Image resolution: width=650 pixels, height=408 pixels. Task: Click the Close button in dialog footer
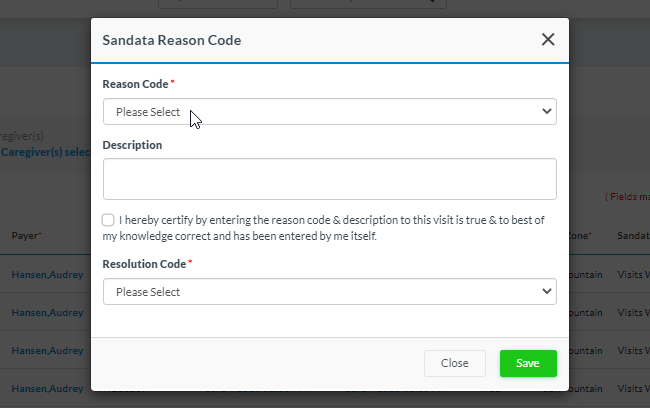pyautogui.click(x=454, y=363)
